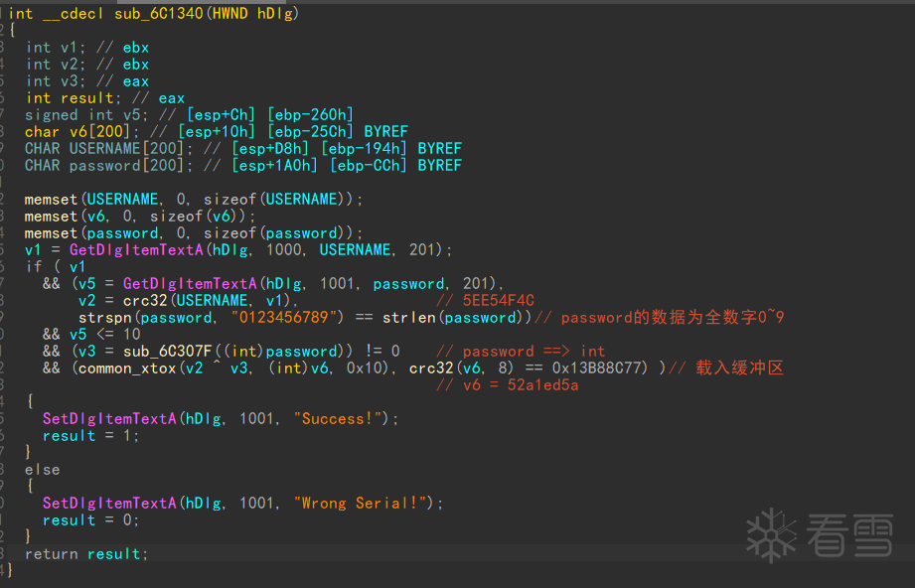Click crc32 in 'crc32(v6, 8)'
Viewport: 915px width, 588px height.
click(431, 368)
